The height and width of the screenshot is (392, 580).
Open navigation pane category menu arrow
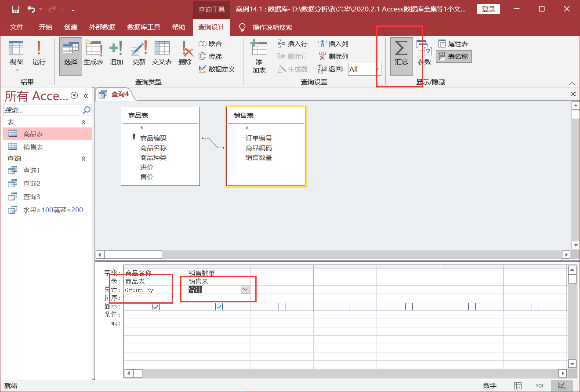point(74,96)
